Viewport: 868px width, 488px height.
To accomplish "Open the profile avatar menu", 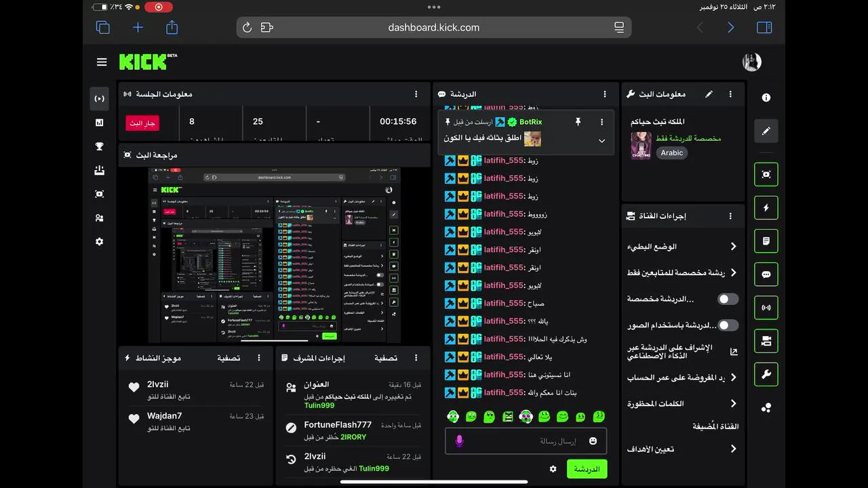I will point(752,62).
